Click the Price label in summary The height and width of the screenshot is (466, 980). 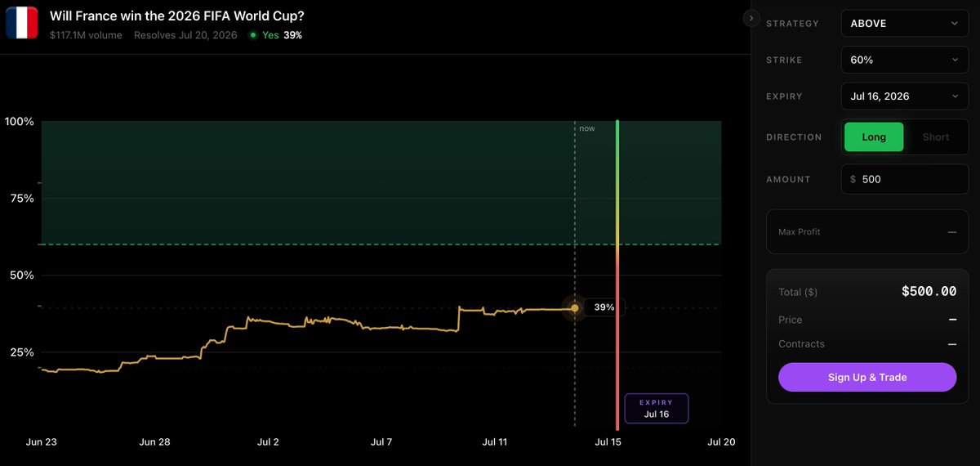tap(791, 320)
